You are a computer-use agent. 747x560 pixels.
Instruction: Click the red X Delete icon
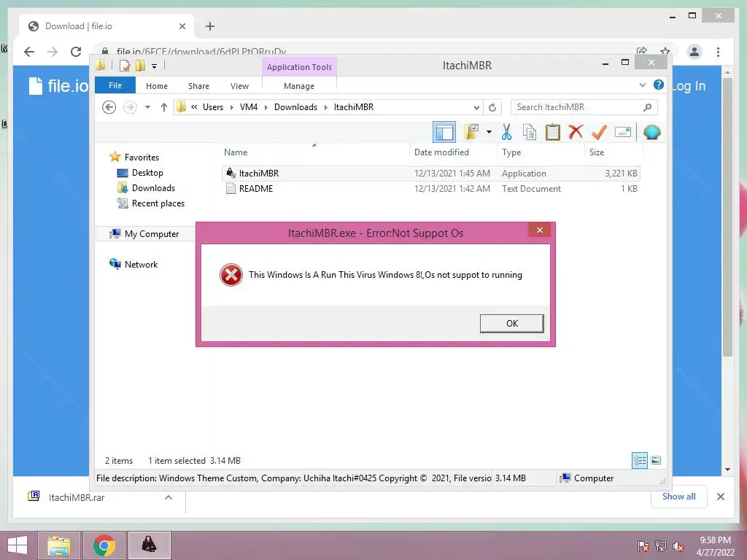click(576, 132)
